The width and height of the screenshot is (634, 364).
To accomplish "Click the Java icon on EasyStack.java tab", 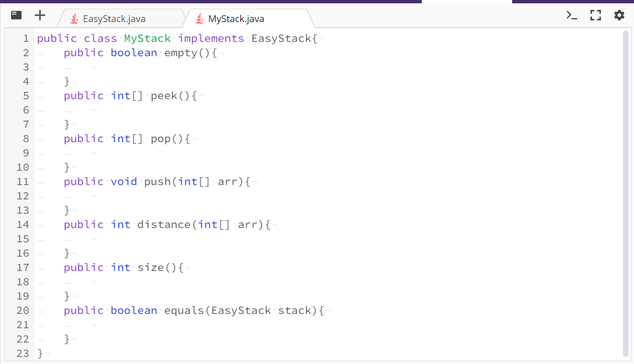I will 73,18.
